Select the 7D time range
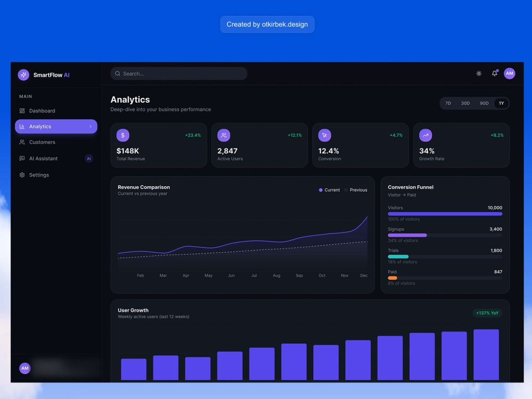The image size is (532, 399). [x=448, y=103]
